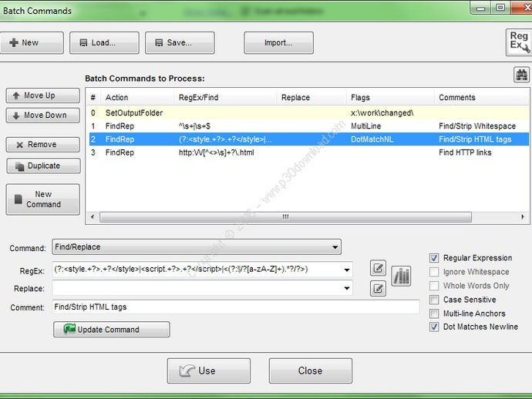This screenshot has width=532, height=399.
Task: Click the Comments column header
Action: tap(481, 98)
